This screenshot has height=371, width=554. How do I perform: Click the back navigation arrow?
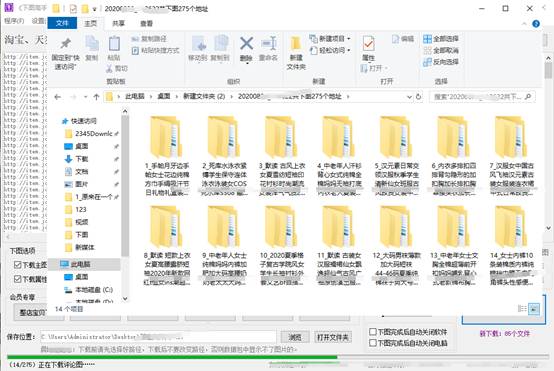[x=58, y=97]
